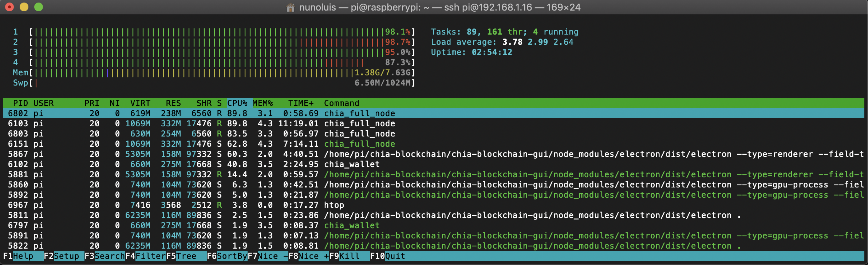Sort by TIME+ column header
868x265 pixels.
[x=301, y=103]
